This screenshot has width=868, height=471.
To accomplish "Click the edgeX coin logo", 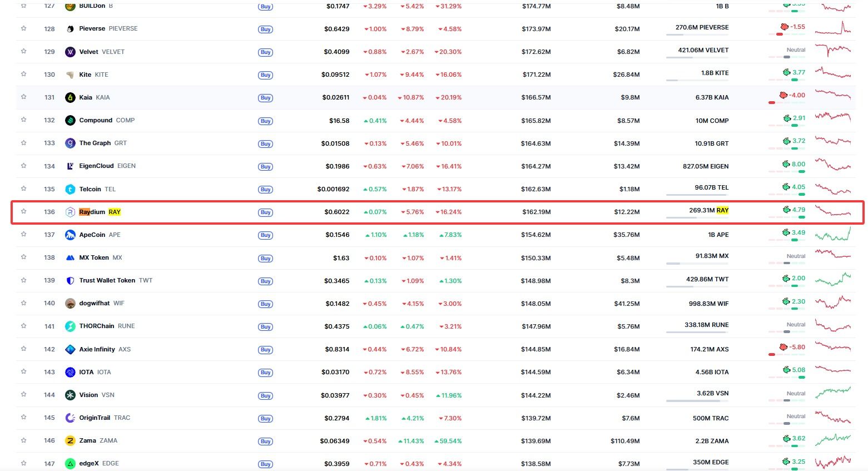I will coord(70,463).
